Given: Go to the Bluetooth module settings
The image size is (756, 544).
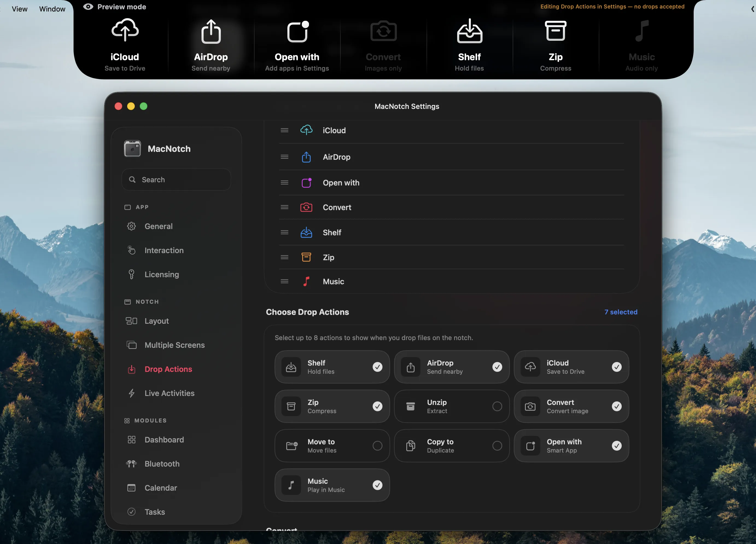Looking at the screenshot, I should tap(162, 464).
